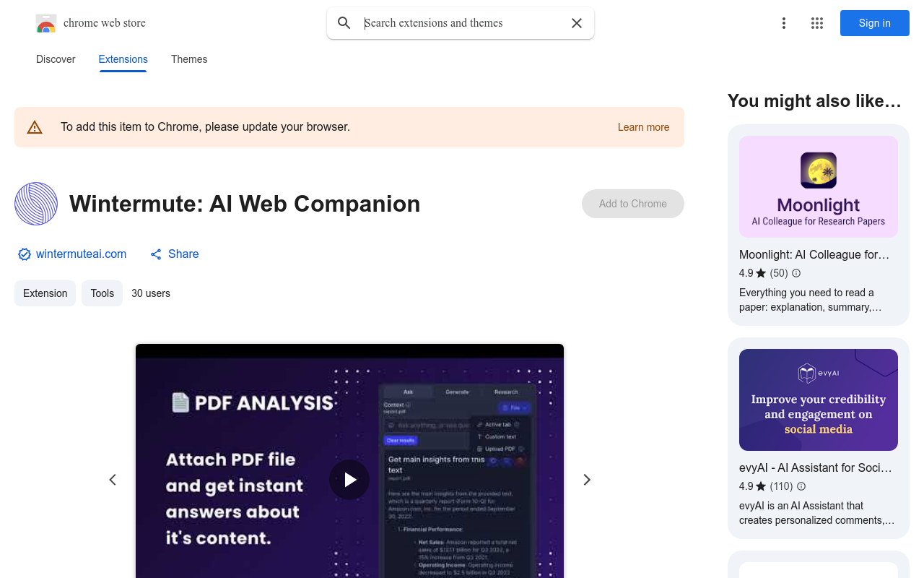924x578 pixels.
Task: Click the Chrome Web Store logo
Action: [x=46, y=23]
